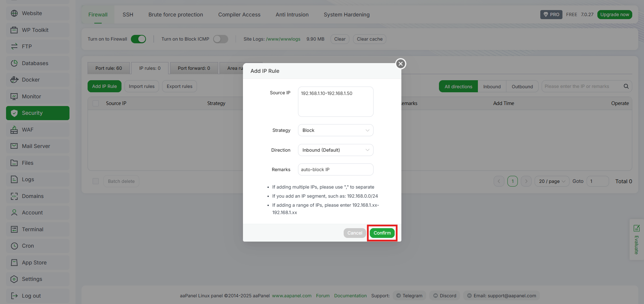Click Clear button next to site logs size

click(x=340, y=39)
